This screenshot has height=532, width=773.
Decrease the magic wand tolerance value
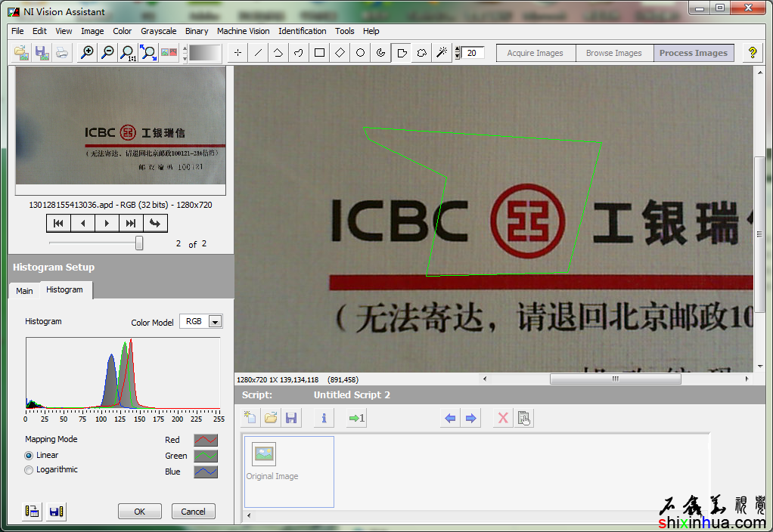pos(457,56)
